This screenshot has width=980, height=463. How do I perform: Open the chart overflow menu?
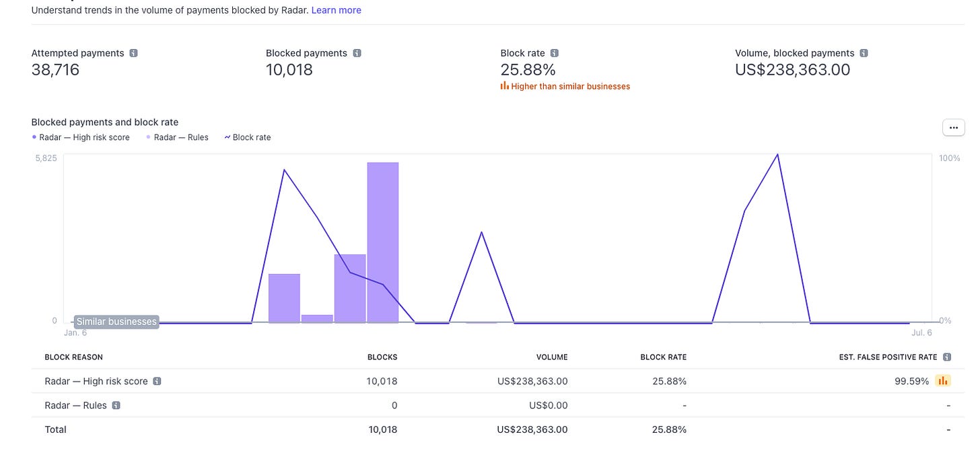(953, 127)
